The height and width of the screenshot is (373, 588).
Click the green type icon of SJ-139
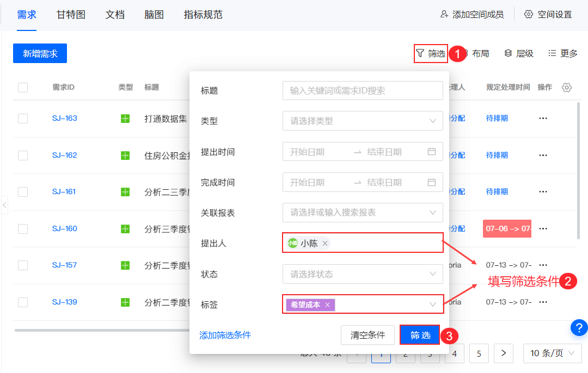click(x=125, y=302)
